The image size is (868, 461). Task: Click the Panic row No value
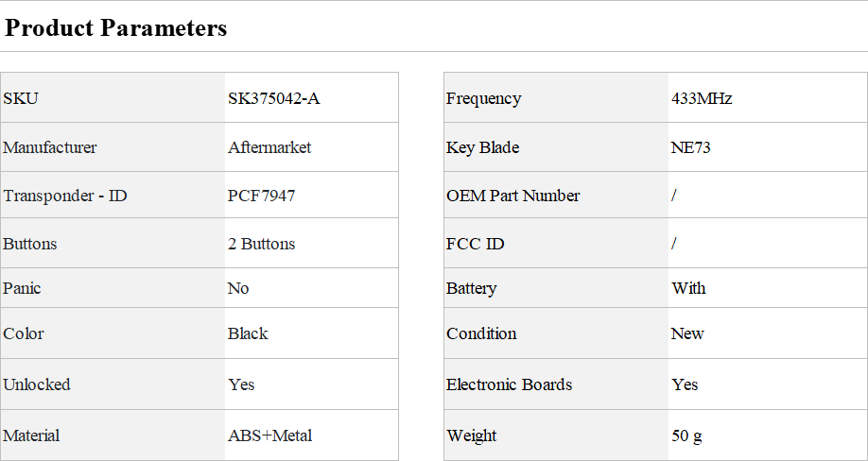(x=238, y=288)
